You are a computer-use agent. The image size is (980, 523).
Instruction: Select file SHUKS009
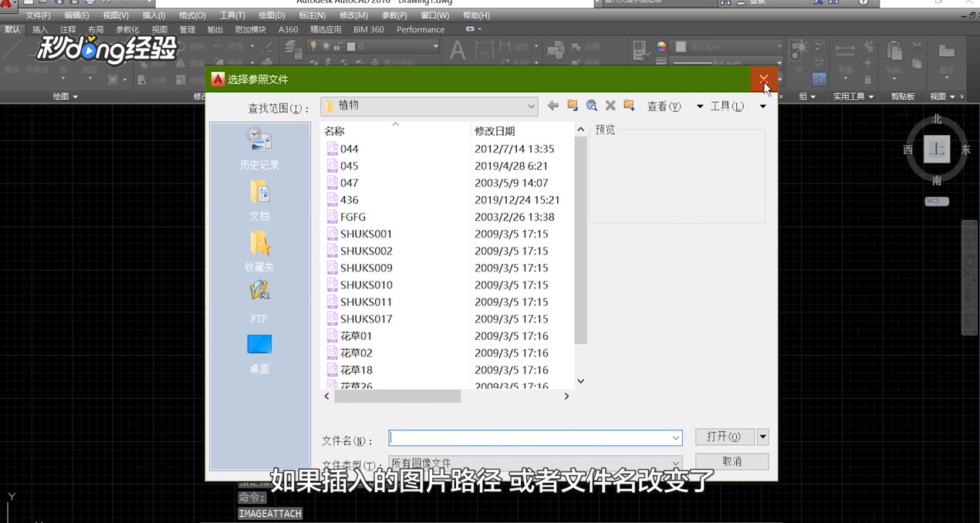point(366,268)
